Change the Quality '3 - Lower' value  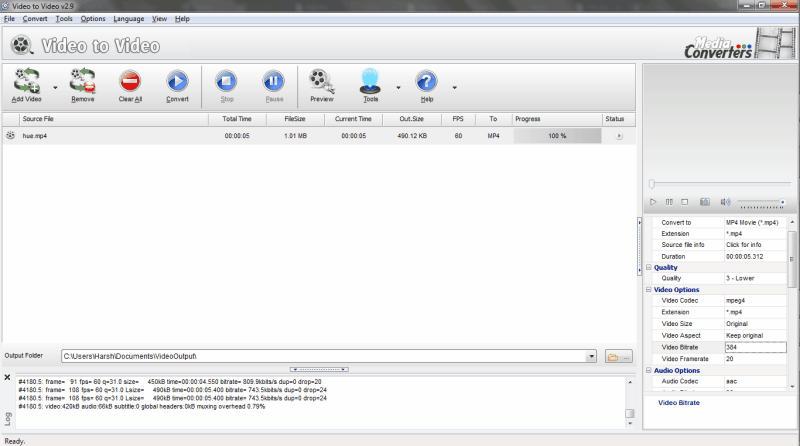[x=755, y=278]
